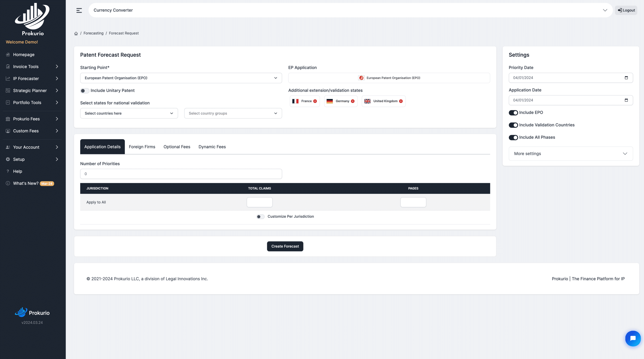This screenshot has width=644, height=359.
Task: Switch to the Foreign Firms tab
Action: pyautogui.click(x=142, y=147)
